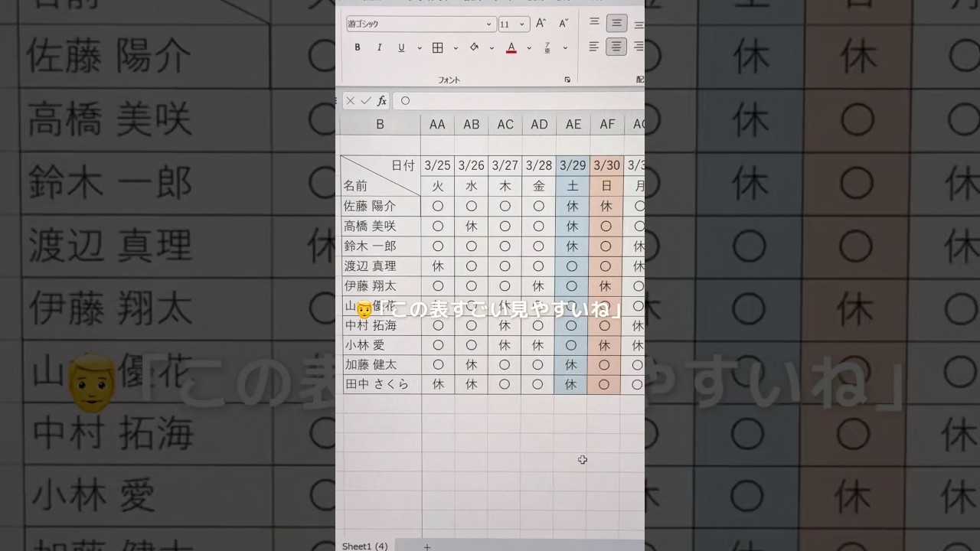Select the 鈴木 一郎 name cell
The height and width of the screenshot is (551, 980).
381,246
